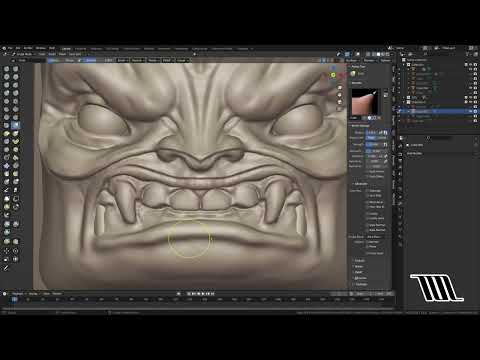Select the Smooth brush tool

point(16,101)
